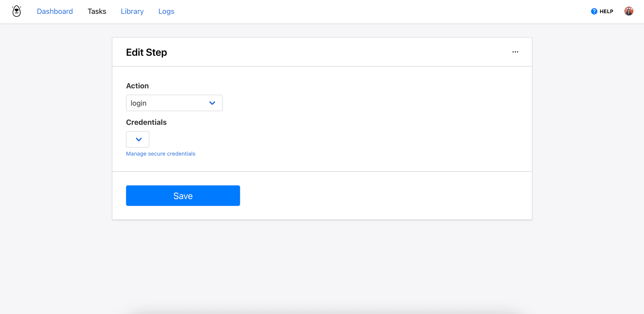Navigate to the Dashboard section
The width and height of the screenshot is (644, 314).
click(55, 11)
